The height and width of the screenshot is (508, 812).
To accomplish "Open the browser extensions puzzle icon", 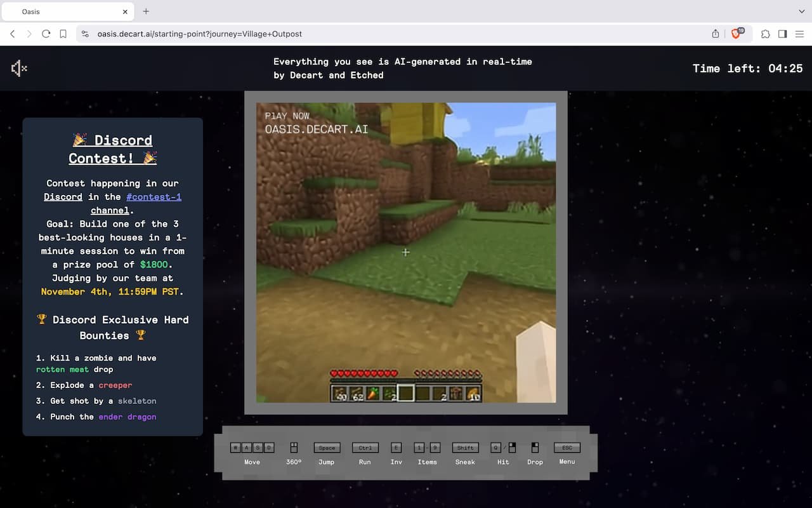I will tap(765, 34).
